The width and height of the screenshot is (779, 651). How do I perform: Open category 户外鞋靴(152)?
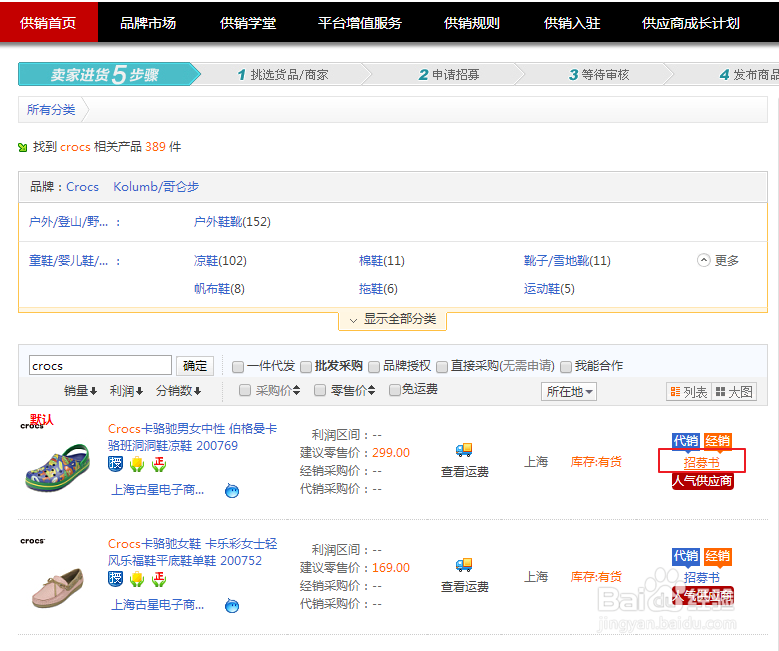(x=232, y=222)
